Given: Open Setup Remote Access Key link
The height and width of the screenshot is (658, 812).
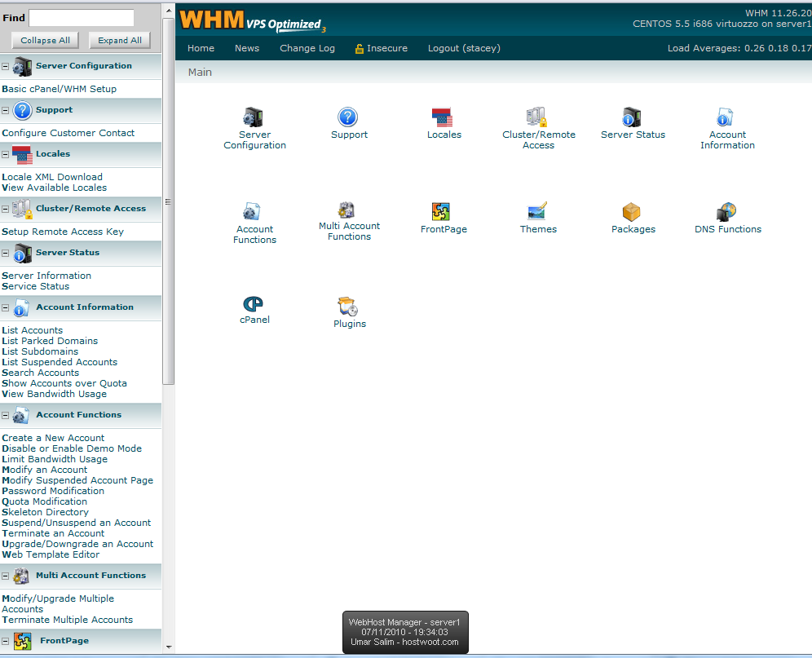Looking at the screenshot, I should (x=63, y=232).
